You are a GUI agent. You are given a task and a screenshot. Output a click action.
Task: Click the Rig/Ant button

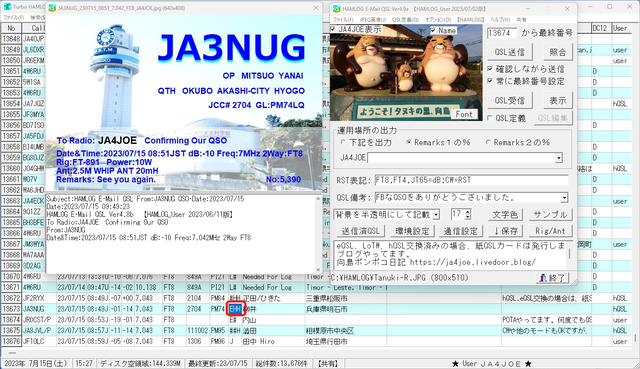point(550,231)
